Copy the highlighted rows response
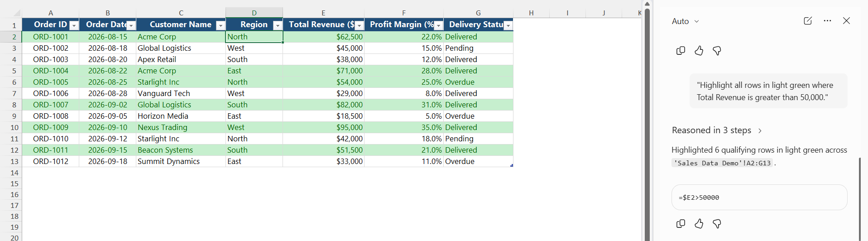Screen dimensions: 868x241 [681, 224]
